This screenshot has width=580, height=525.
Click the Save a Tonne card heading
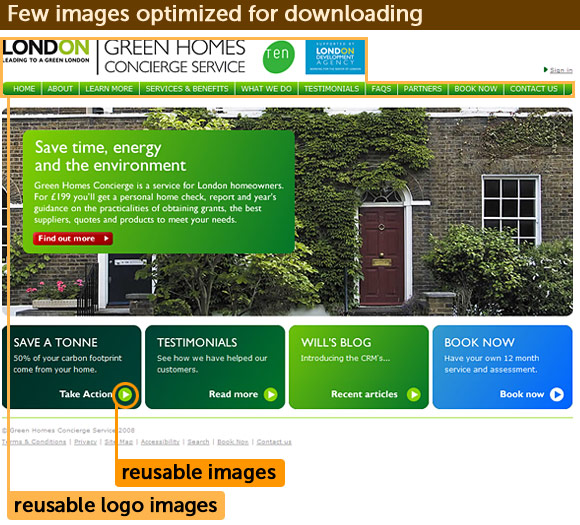coord(55,343)
